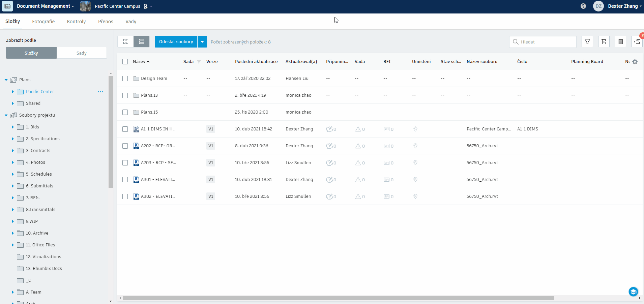Switch to the Fotografie tab

click(43, 22)
